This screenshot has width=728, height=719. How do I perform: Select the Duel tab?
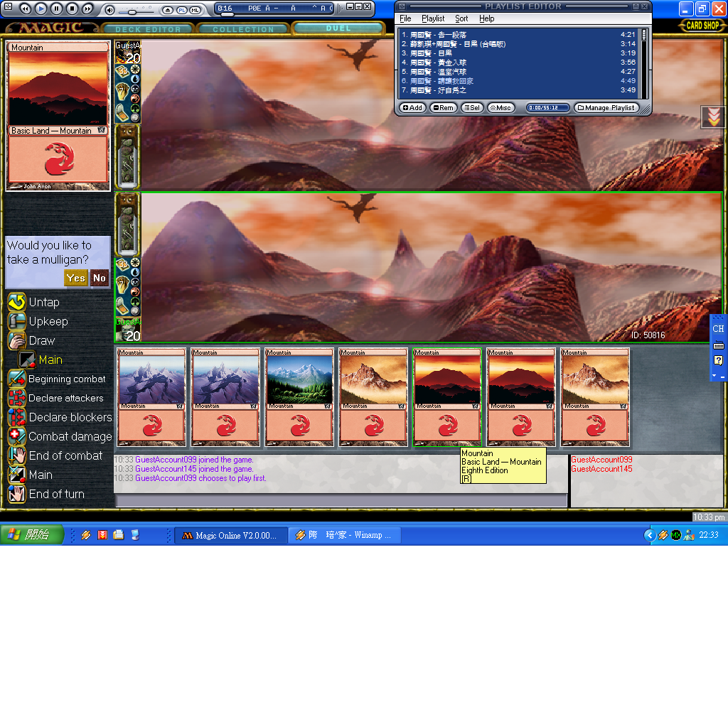(x=338, y=28)
